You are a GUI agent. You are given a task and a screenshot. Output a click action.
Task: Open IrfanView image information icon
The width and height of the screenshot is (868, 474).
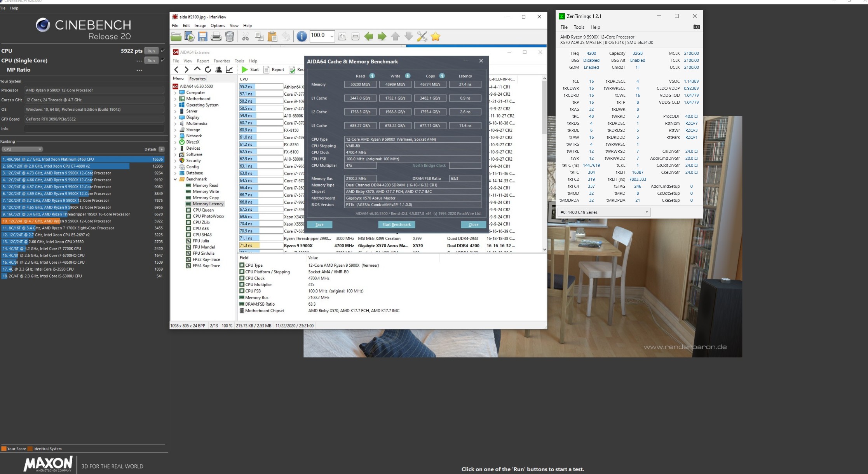click(302, 37)
